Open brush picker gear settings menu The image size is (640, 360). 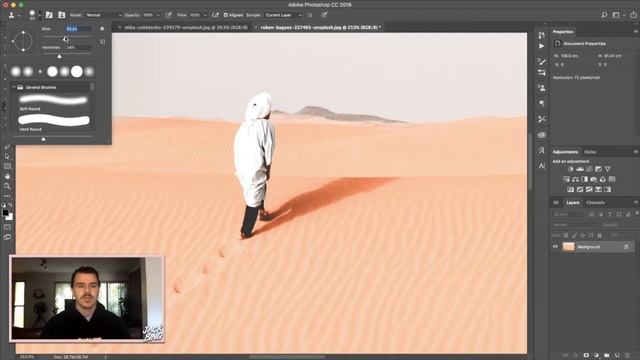[x=102, y=29]
